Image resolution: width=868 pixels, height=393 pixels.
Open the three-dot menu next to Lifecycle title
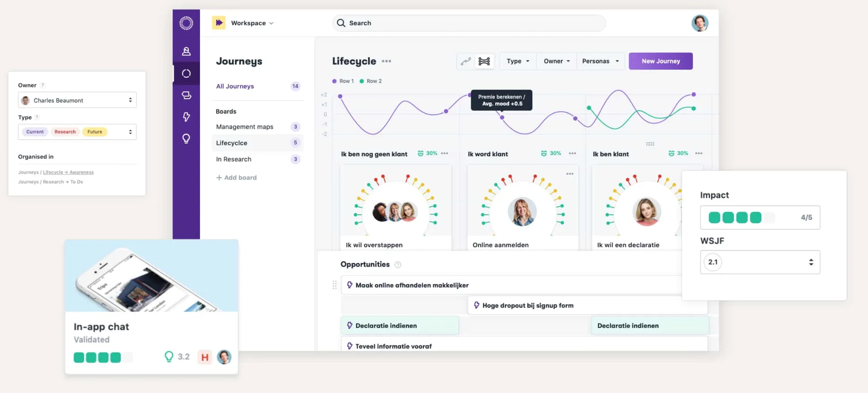coord(387,61)
